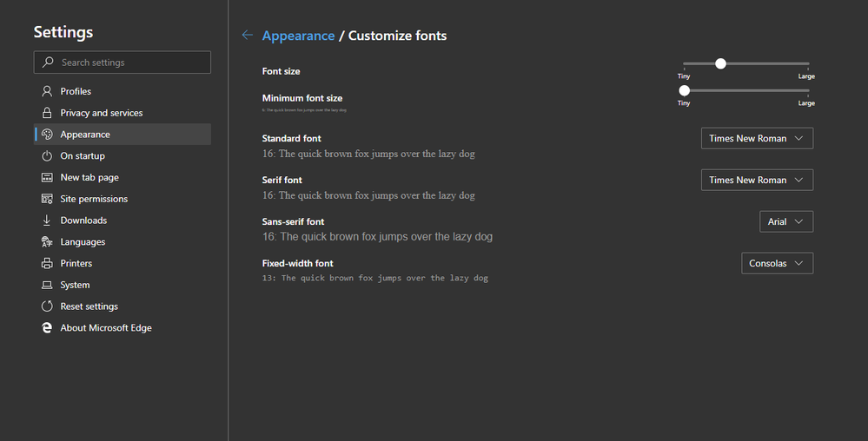Open Printers settings
The width and height of the screenshot is (868, 441).
click(x=123, y=263)
